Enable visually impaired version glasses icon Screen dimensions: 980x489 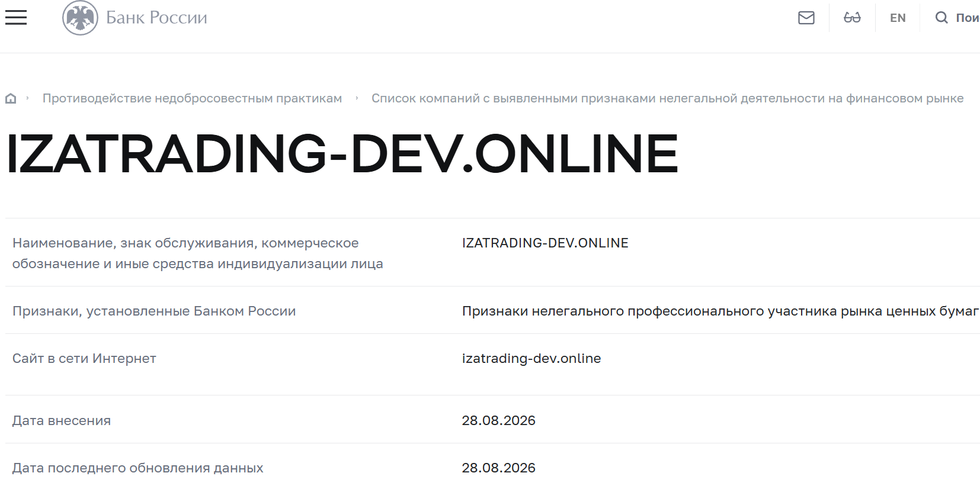(852, 18)
